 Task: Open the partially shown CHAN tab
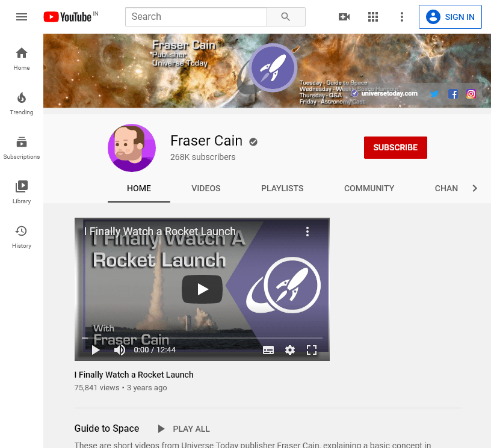[x=446, y=188]
